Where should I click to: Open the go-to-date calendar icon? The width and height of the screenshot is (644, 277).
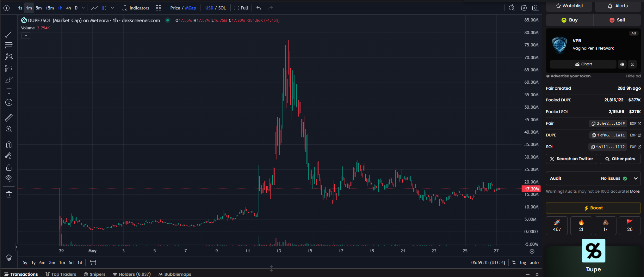click(93, 262)
